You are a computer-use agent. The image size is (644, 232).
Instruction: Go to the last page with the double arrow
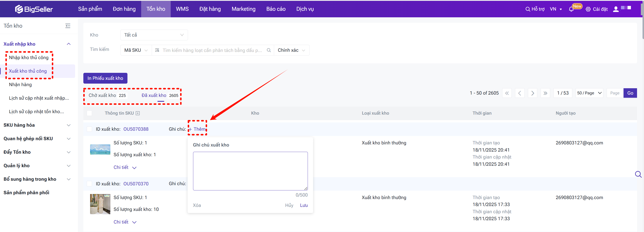pyautogui.click(x=545, y=93)
